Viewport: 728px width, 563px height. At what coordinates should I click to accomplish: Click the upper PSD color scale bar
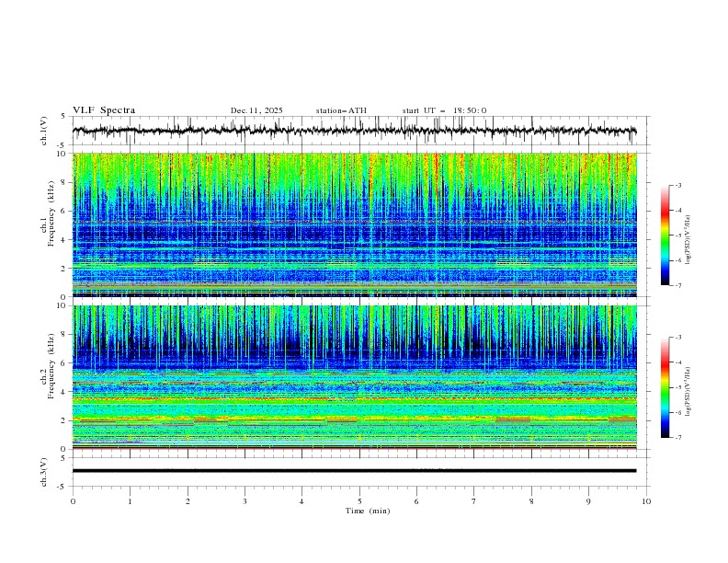pos(665,236)
